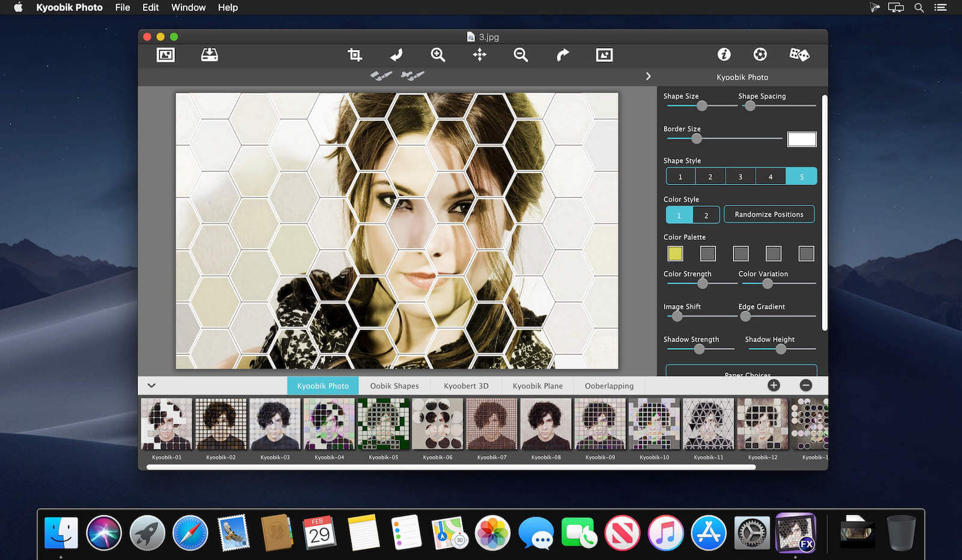This screenshot has height=560, width=962.
Task: Click the zoom in magnifier icon
Action: click(x=438, y=55)
